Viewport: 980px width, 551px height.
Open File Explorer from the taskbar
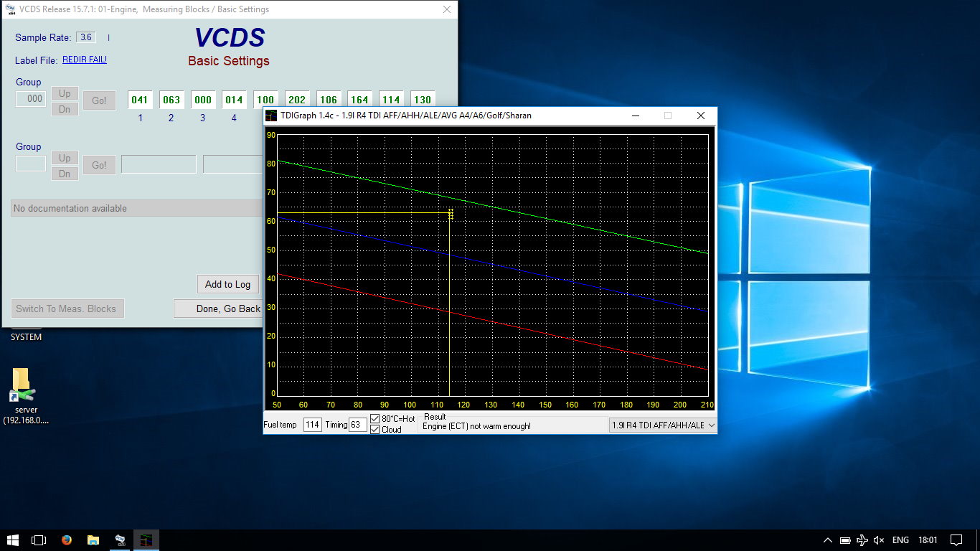[93, 540]
